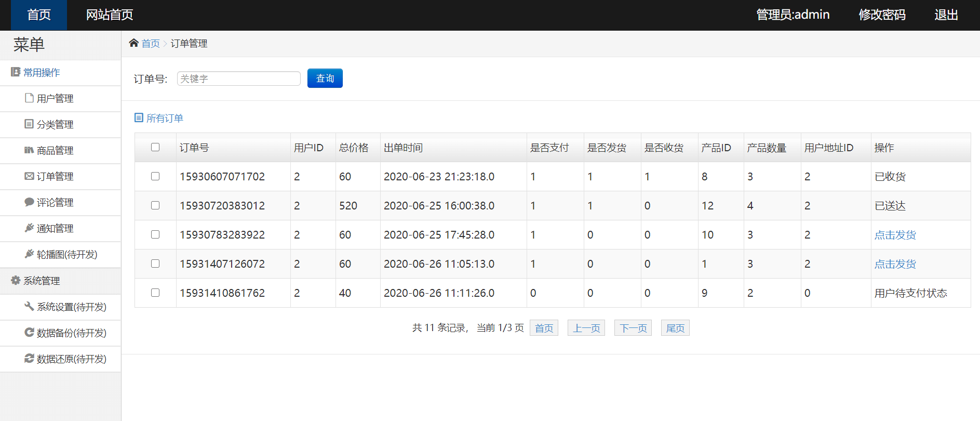980x421 pixels.
Task: Click the 已收货 status text
Action: pyautogui.click(x=890, y=177)
